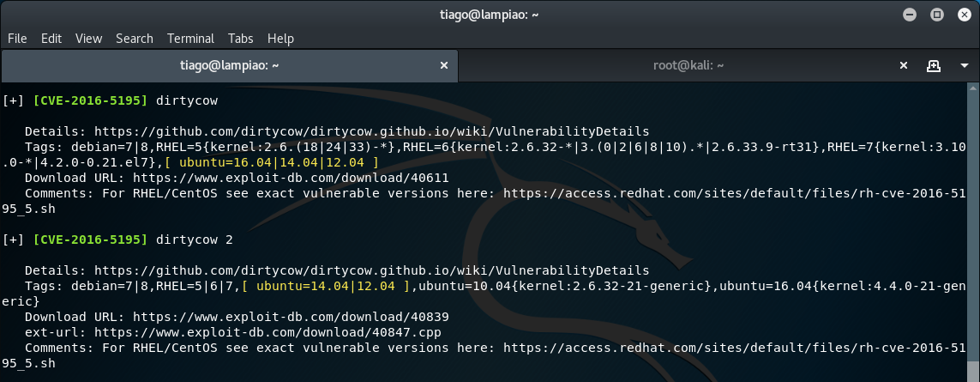This screenshot has height=382, width=980.
Task: Minimize the terminal window
Action: click(x=910, y=15)
